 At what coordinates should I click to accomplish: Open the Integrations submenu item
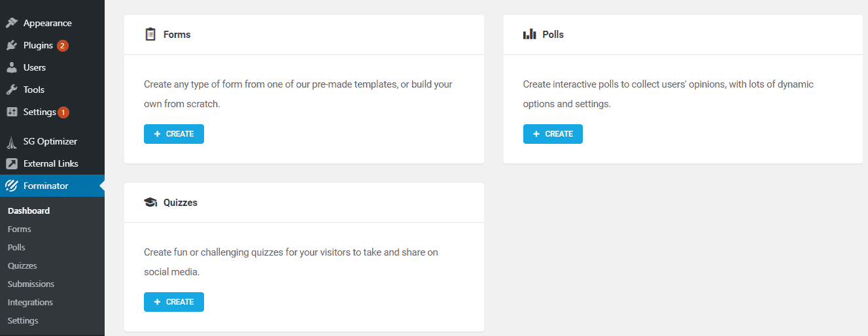(x=30, y=302)
